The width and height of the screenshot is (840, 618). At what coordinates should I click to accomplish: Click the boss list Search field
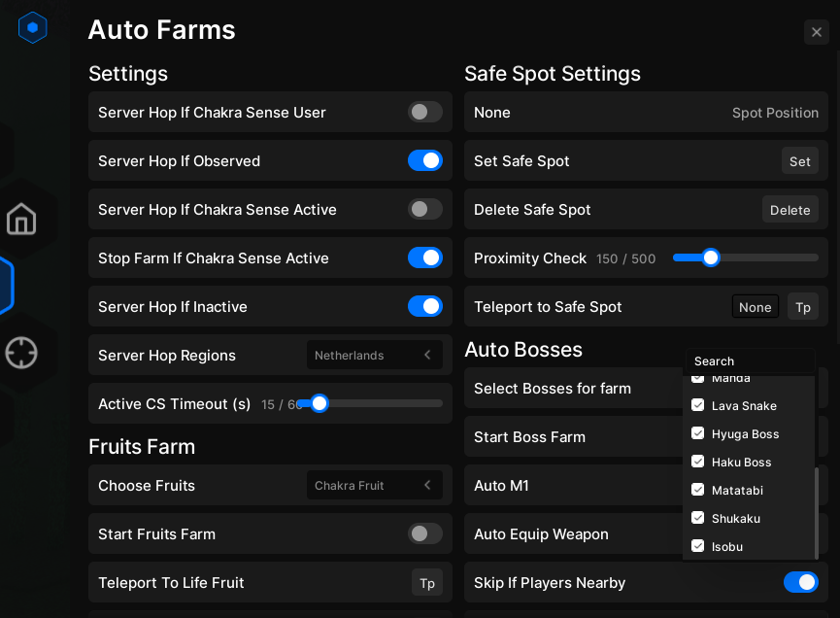point(750,360)
